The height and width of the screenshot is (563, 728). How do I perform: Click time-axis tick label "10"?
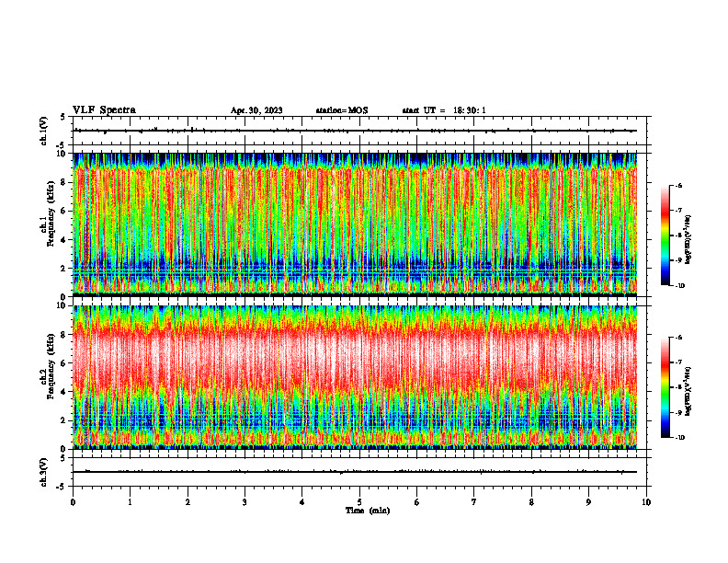(646, 502)
